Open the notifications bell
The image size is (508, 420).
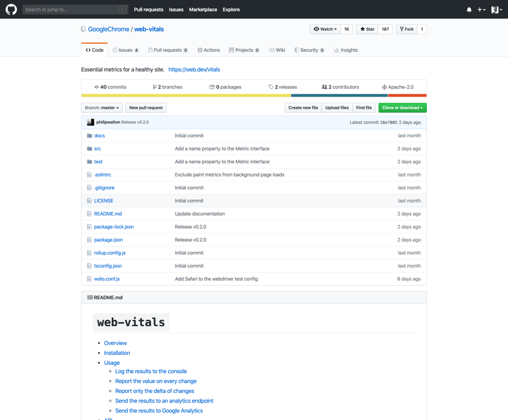[469, 10]
